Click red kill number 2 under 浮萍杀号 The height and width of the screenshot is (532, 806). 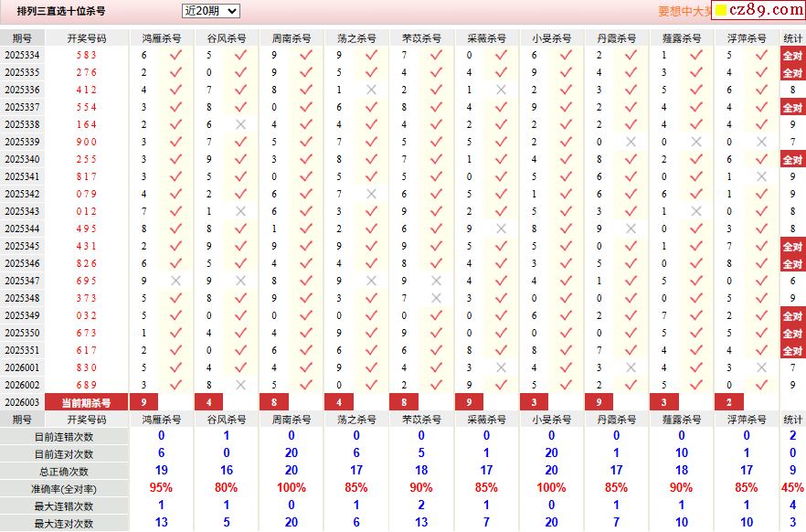[x=729, y=402]
